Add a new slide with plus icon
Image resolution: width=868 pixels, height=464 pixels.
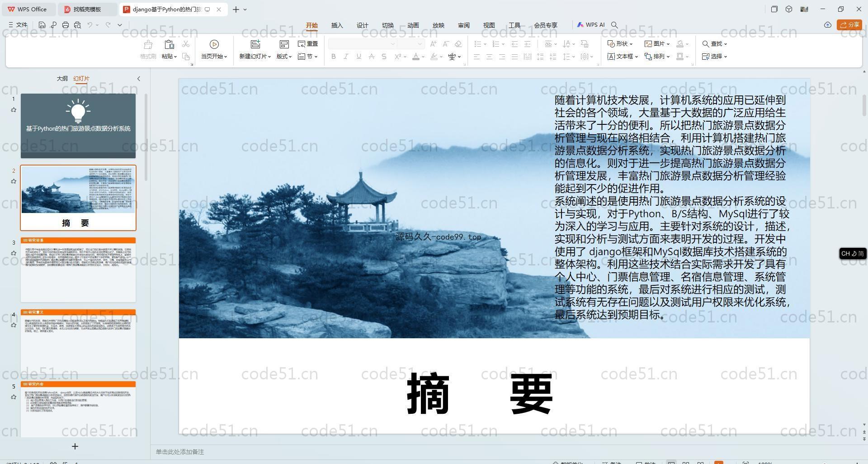tap(75, 446)
